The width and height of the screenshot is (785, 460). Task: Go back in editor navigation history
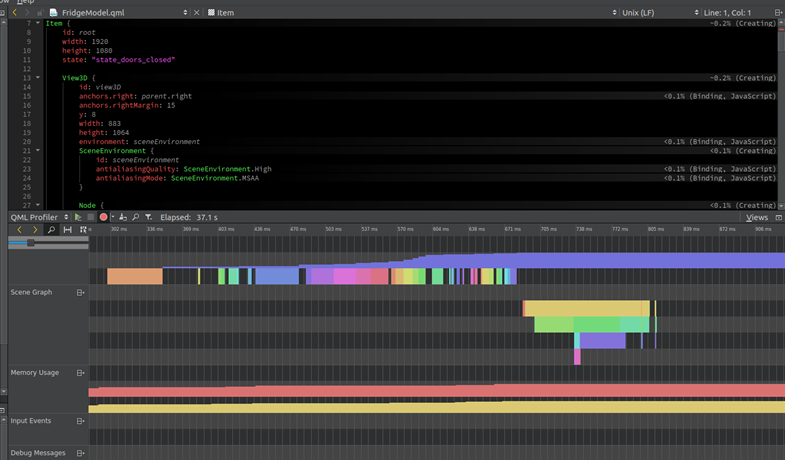pyautogui.click(x=14, y=13)
